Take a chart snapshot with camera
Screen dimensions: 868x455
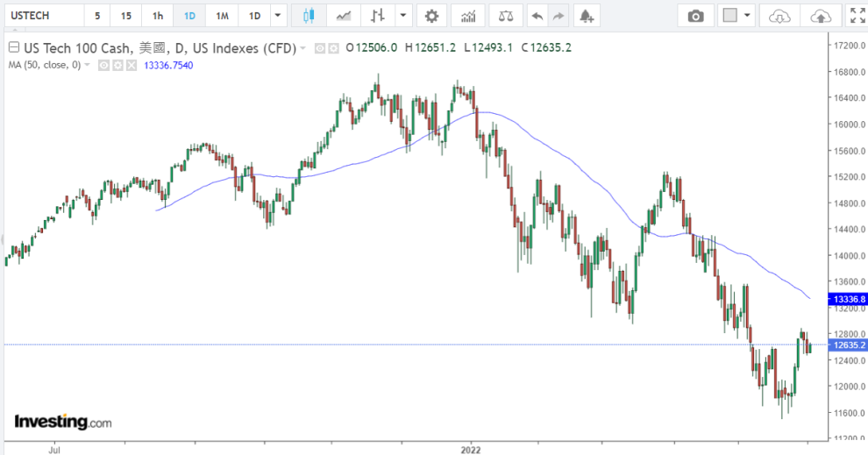click(x=696, y=16)
